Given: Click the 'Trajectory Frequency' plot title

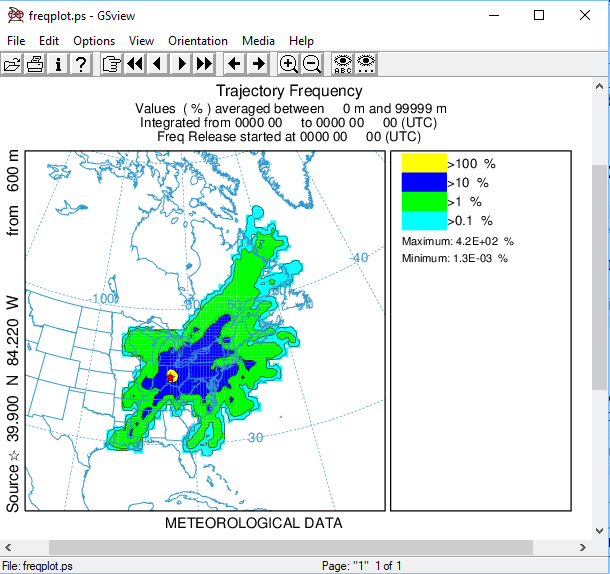Looking at the screenshot, I should [x=289, y=91].
